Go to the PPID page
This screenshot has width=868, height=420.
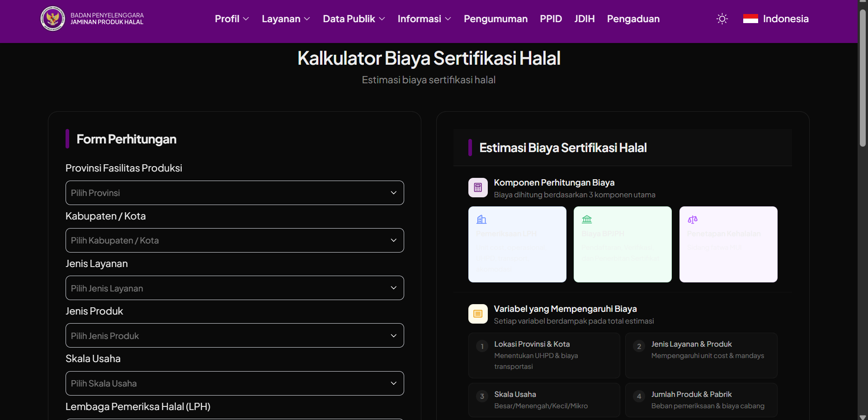551,19
